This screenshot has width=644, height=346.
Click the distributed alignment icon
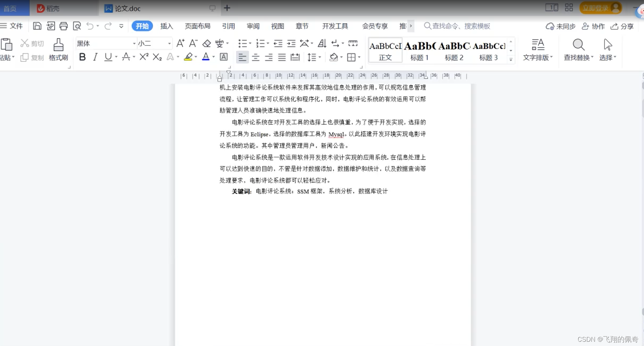[295, 57]
